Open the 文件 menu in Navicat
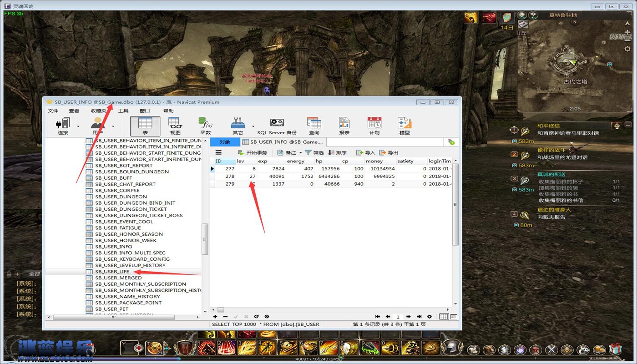 [53, 111]
